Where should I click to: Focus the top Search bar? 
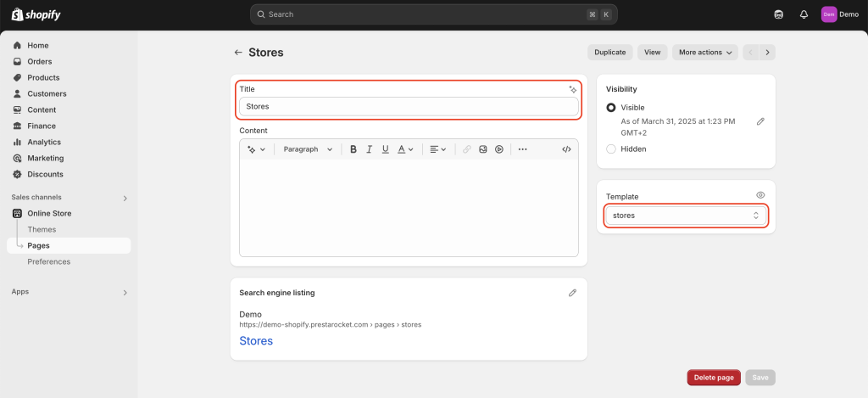tap(433, 14)
